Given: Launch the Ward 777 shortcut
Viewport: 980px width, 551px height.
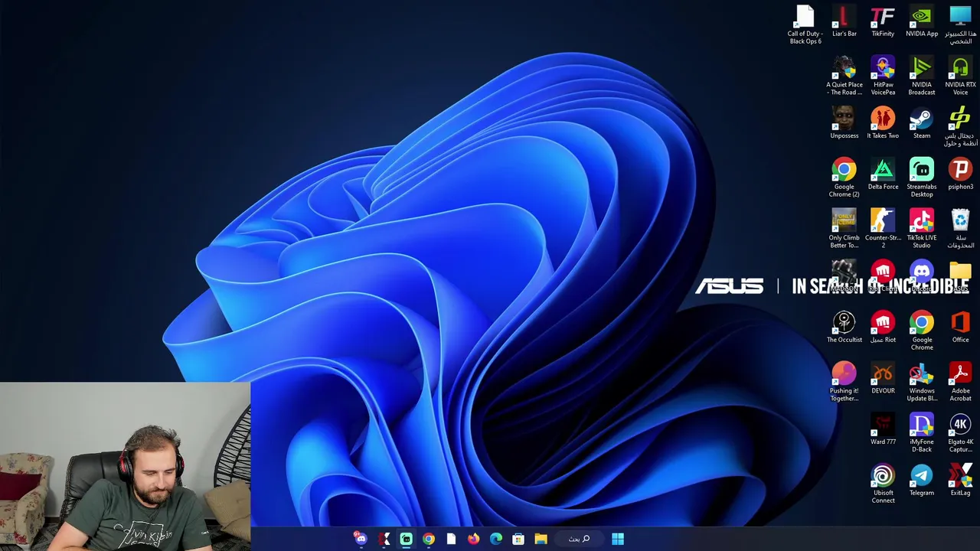Looking at the screenshot, I should point(883,429).
